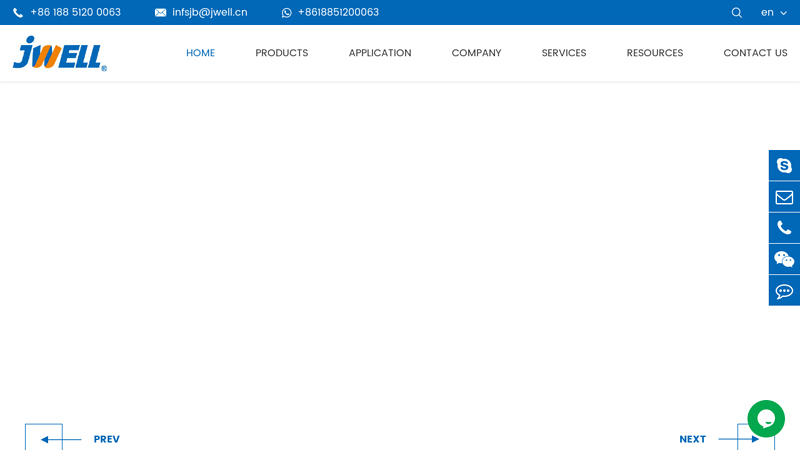Screen dimensions: 800x450
Task: Open the message bubble sidebar icon
Action: point(784,291)
